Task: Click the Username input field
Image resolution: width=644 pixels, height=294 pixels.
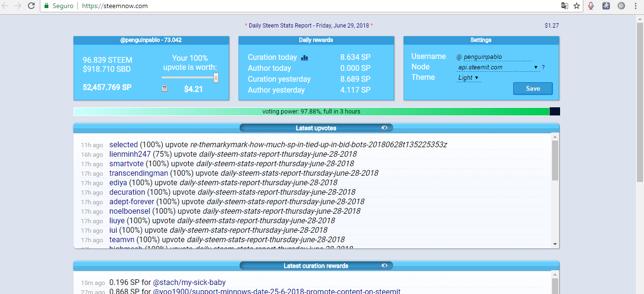Action: (x=497, y=57)
